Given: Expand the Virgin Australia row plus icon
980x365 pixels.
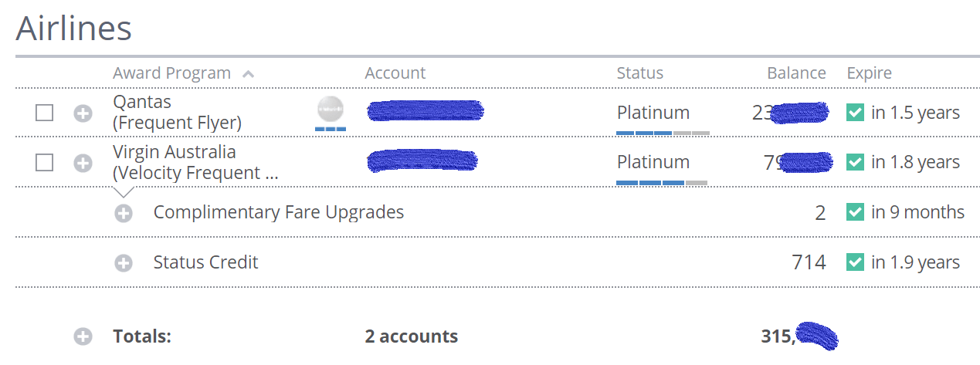Looking at the screenshot, I should pyautogui.click(x=83, y=163).
